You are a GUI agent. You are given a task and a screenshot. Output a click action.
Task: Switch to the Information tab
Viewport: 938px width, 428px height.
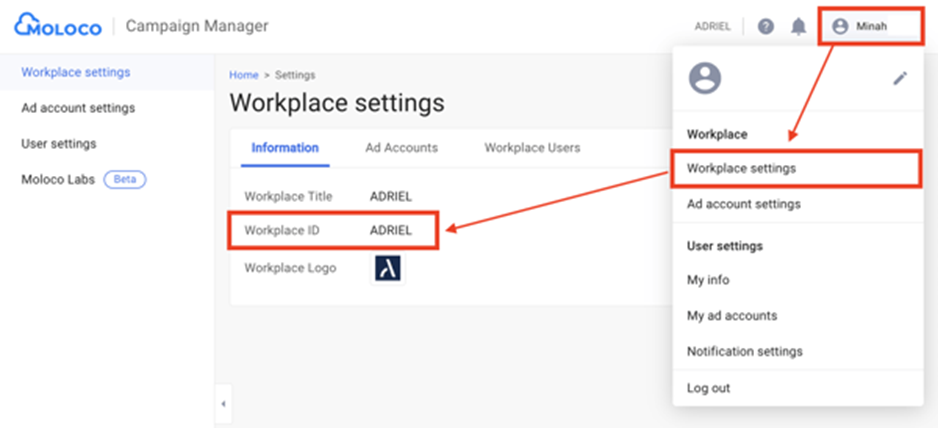pyautogui.click(x=285, y=148)
